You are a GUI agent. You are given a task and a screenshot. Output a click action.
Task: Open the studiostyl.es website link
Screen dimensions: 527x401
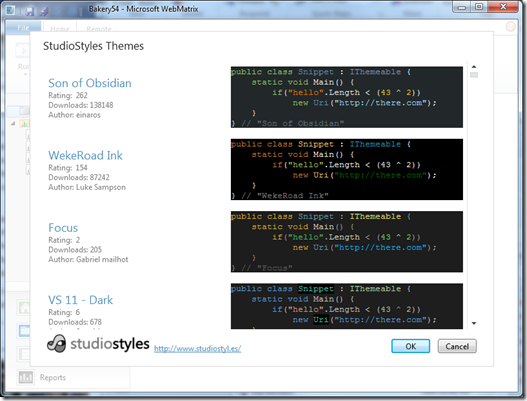coord(198,349)
